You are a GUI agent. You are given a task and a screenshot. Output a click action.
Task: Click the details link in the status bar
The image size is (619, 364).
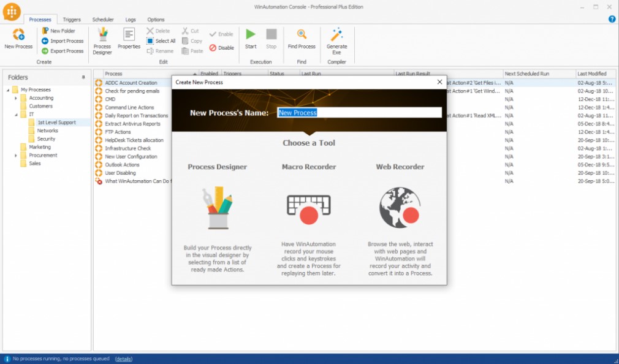pos(123,358)
